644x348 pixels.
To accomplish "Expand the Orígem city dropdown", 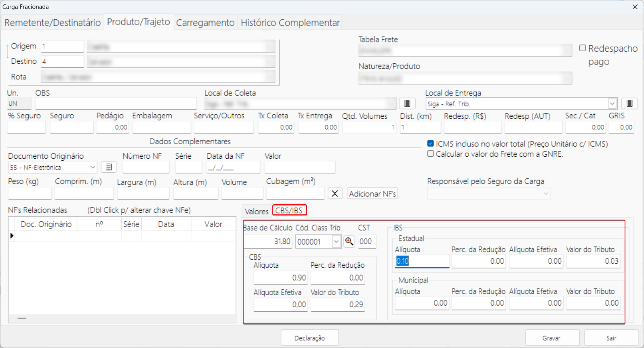I will [x=270, y=46].
